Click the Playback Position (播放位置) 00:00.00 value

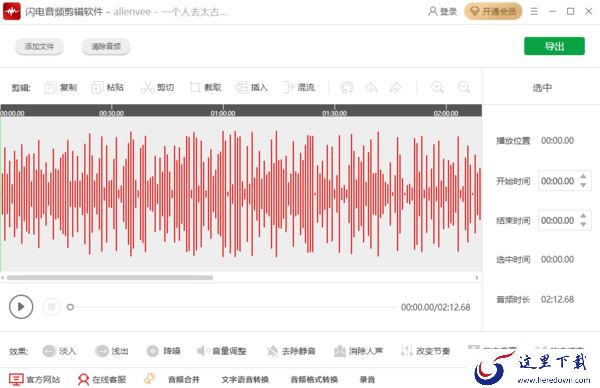558,140
